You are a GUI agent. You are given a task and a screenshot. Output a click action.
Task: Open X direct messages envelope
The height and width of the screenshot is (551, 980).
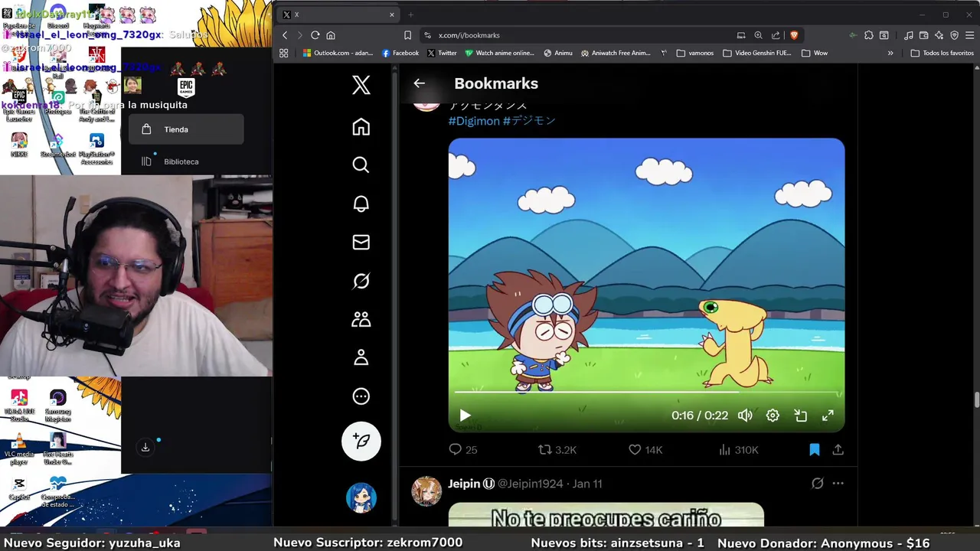point(361,242)
